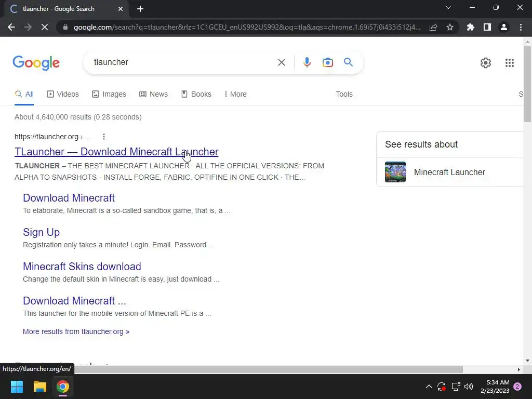
Task: Close the tlauncher Google Search tab
Action: click(121, 9)
